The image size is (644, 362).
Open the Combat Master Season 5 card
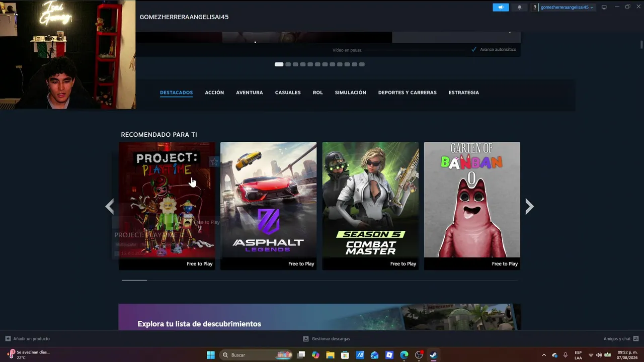pos(370,206)
